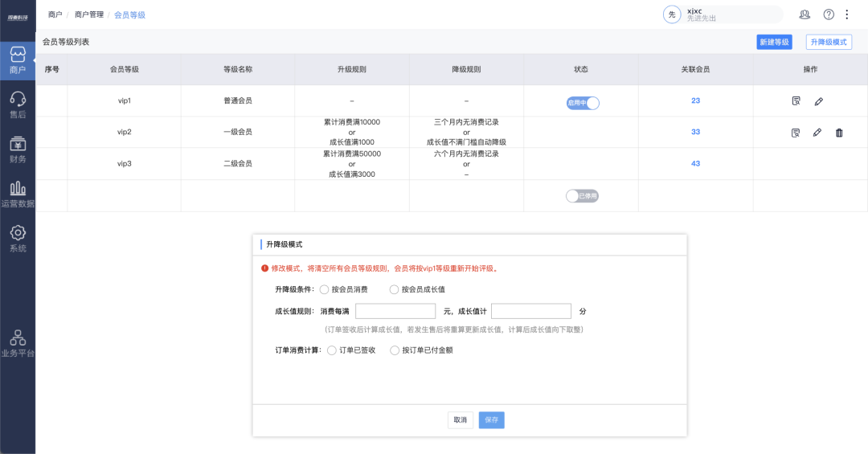Click the 普通会员 cell

coord(237,100)
